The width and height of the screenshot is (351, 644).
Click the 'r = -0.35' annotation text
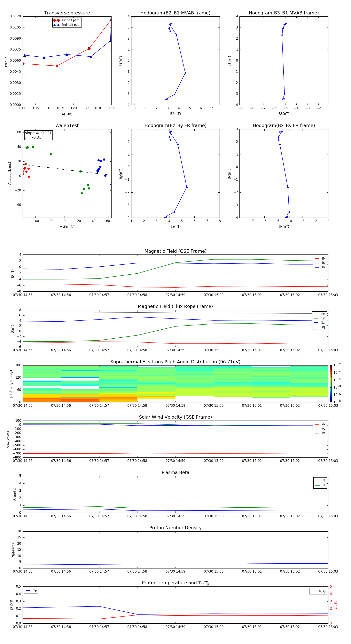click(33, 138)
